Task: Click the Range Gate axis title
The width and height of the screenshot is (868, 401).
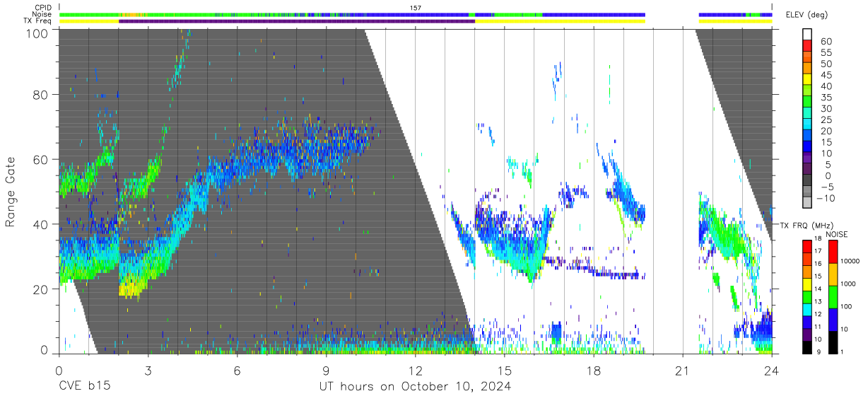Action: click(x=11, y=192)
